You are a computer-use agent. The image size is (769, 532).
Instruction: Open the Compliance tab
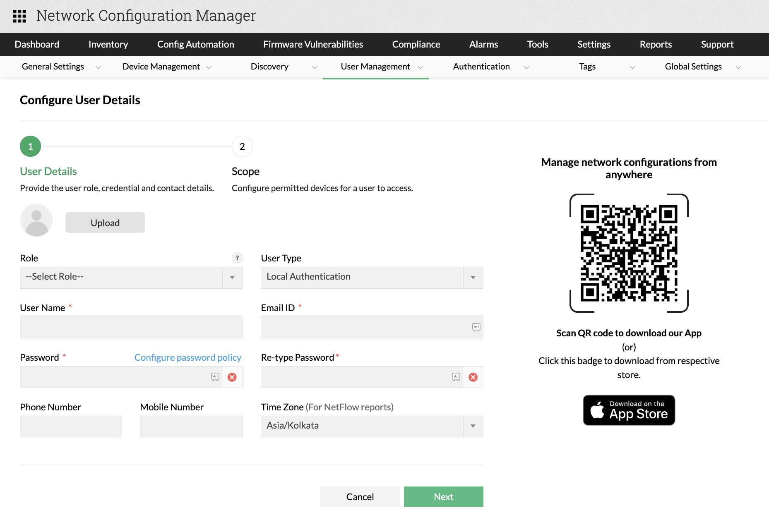point(416,44)
